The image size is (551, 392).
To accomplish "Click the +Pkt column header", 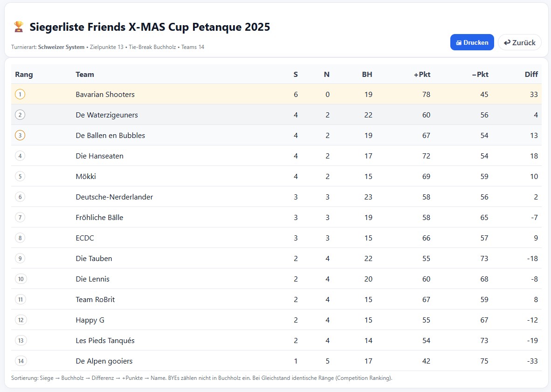I will click(422, 75).
